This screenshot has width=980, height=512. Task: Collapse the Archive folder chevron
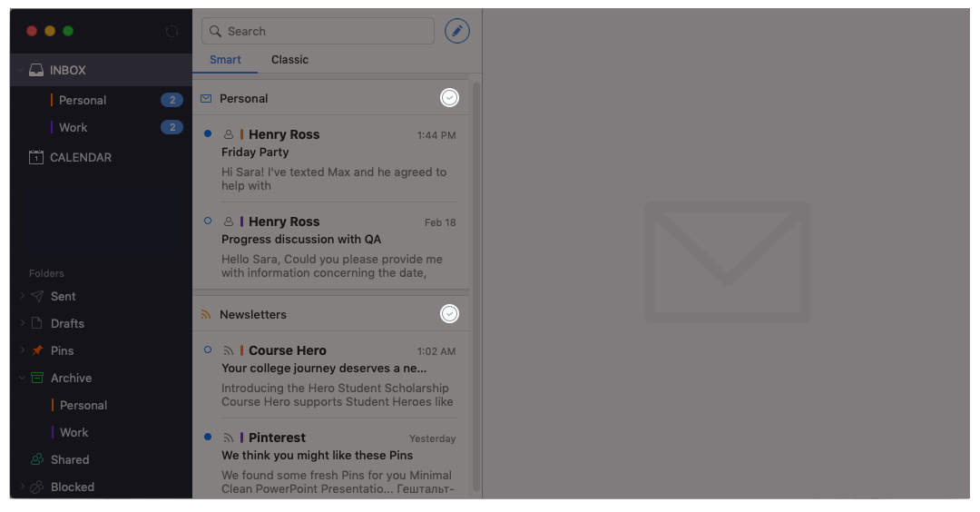(23, 378)
